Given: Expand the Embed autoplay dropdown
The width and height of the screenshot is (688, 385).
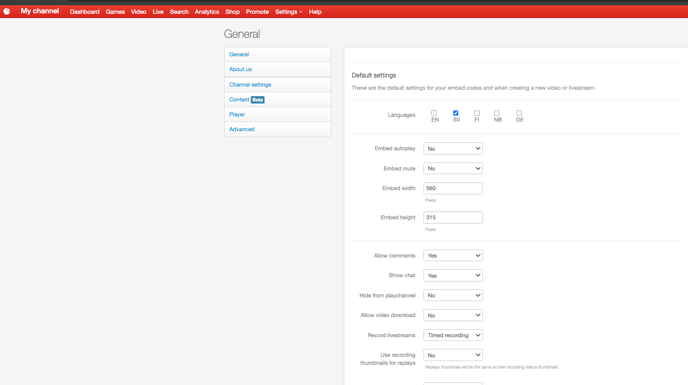Looking at the screenshot, I should pos(453,148).
